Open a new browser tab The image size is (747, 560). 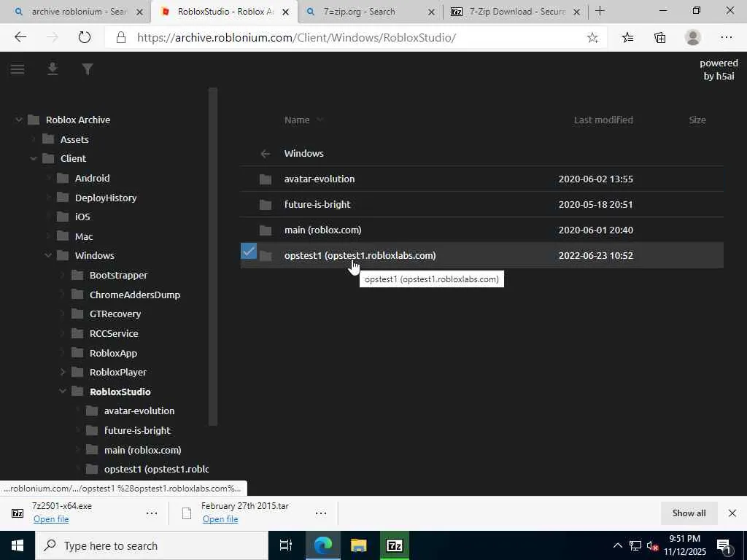point(600,11)
